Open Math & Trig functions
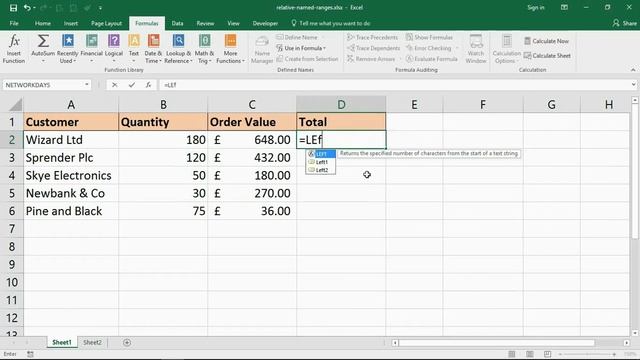Image resolution: width=640 pixels, height=360 pixels. coord(204,48)
